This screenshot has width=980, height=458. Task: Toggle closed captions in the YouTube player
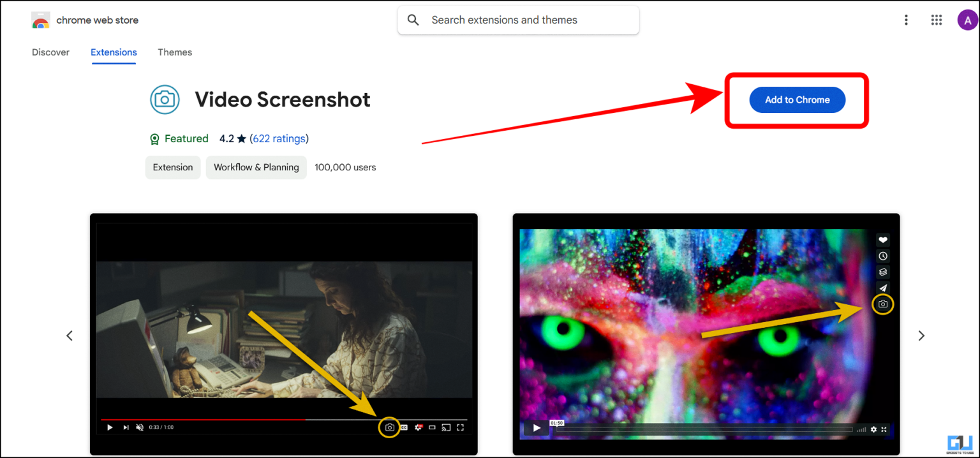tap(404, 427)
